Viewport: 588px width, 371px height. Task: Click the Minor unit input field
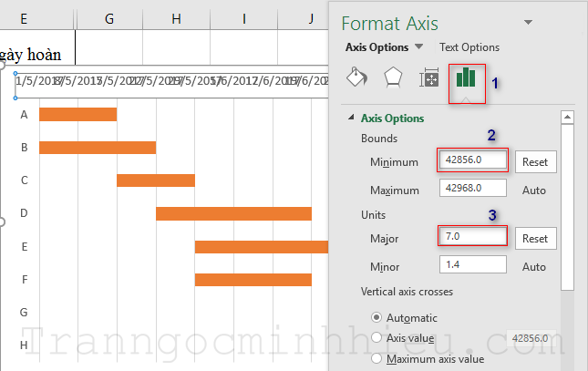pos(473,265)
